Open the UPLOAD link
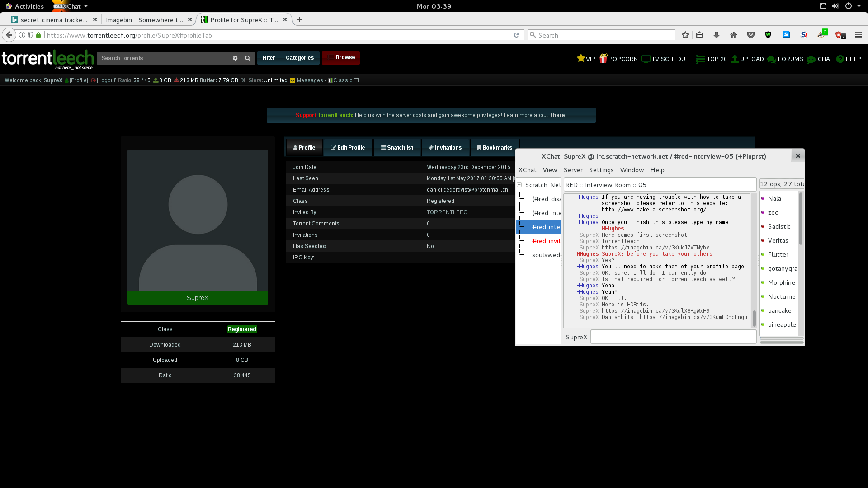Screen dimensions: 868x488 (747, 59)
